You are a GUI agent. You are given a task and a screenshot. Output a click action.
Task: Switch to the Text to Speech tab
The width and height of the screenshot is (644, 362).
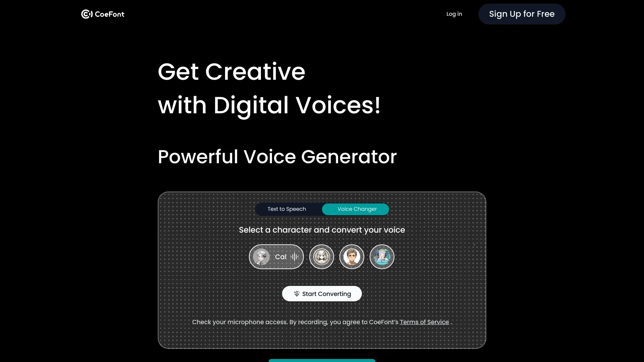point(287,208)
